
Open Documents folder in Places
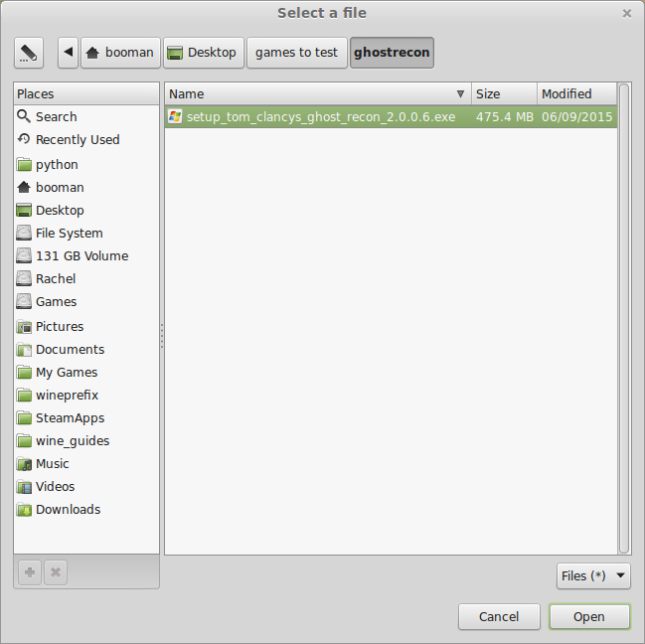(86, 350)
